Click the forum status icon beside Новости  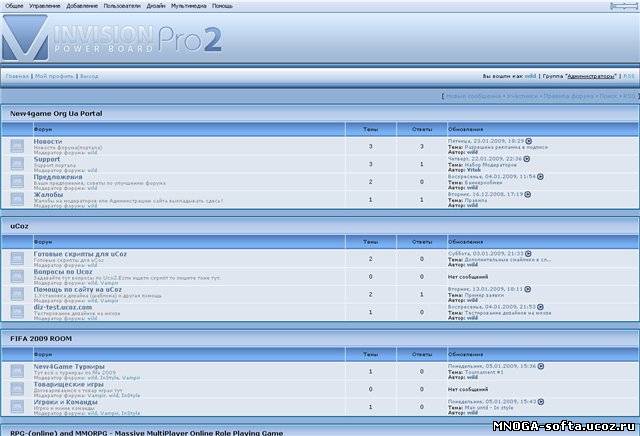tap(17, 146)
